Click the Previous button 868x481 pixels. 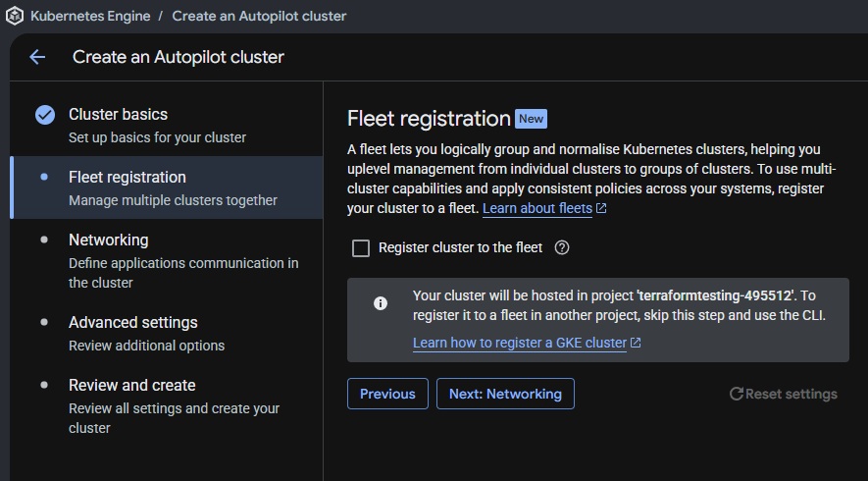pos(387,394)
